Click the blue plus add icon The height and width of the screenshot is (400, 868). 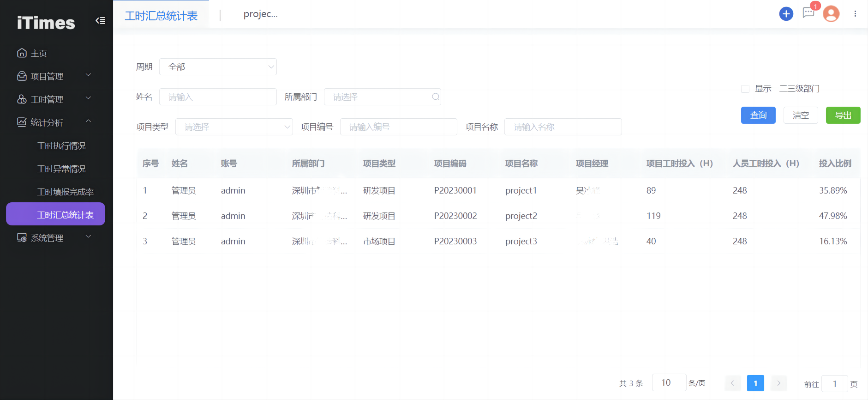[786, 14]
